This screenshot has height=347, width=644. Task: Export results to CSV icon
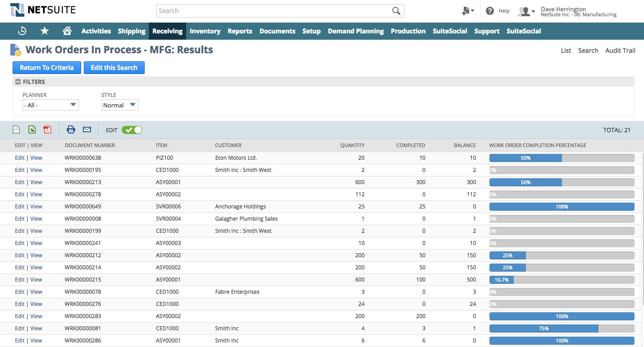click(x=16, y=130)
